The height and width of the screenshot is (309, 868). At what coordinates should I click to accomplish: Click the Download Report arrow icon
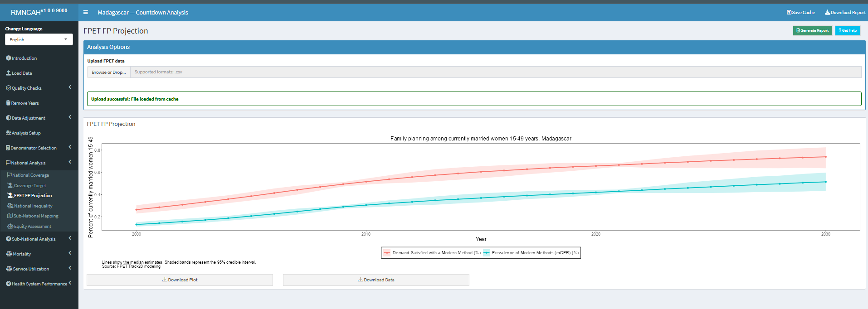pos(828,12)
